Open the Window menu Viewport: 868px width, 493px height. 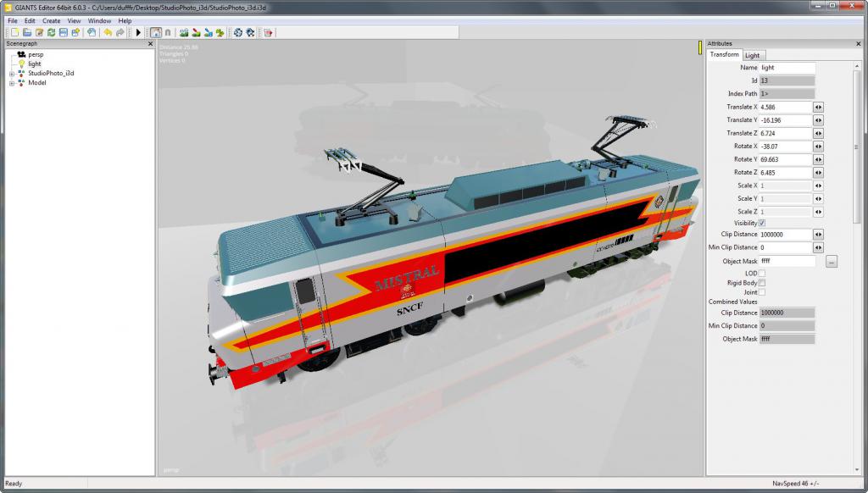pos(100,20)
